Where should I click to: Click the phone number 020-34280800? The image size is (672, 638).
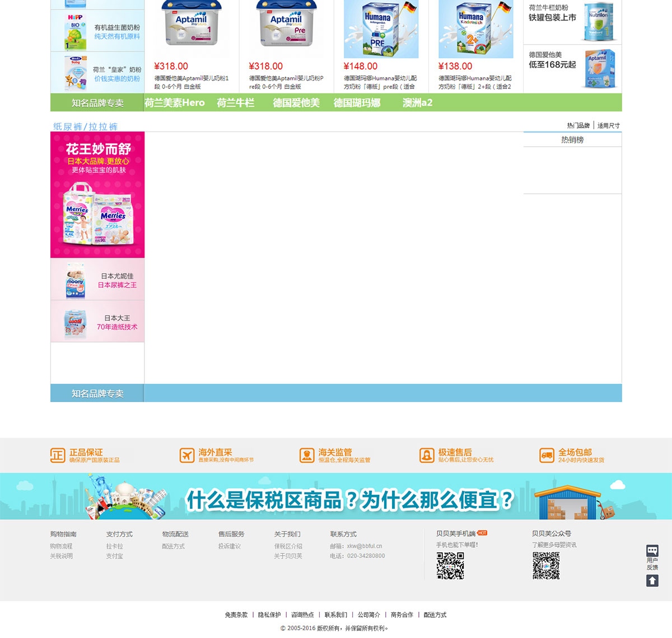(x=366, y=556)
